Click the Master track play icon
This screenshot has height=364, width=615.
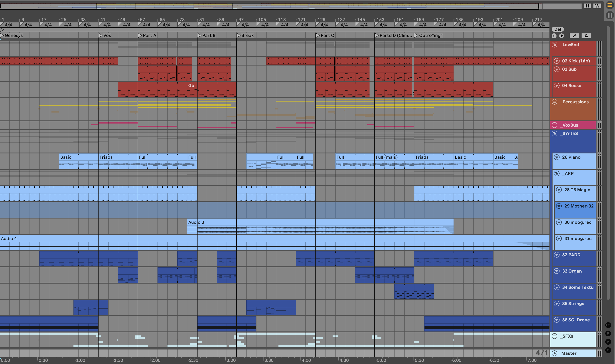555,353
